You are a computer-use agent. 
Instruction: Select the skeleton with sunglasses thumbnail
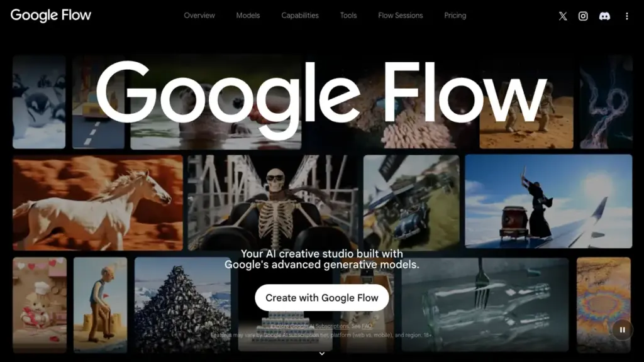272,203
